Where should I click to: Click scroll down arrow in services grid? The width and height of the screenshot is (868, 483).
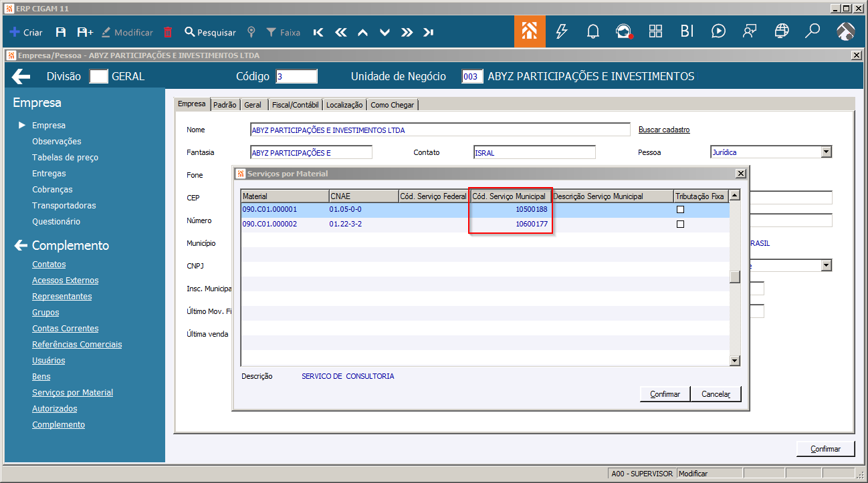coord(735,361)
